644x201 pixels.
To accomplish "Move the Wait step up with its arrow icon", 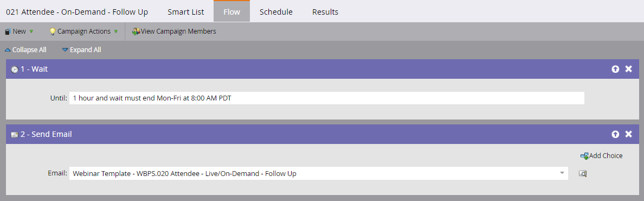I will 615,69.
